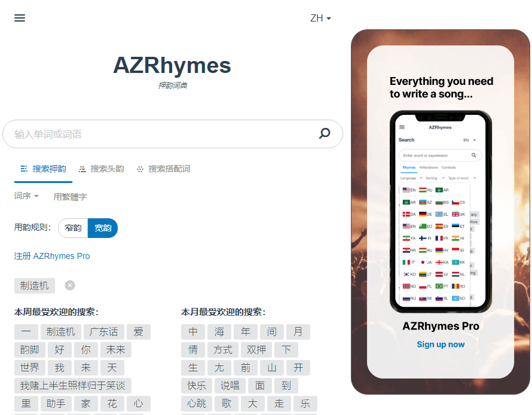Select monthly popular tag 月
This screenshot has width=532, height=415.
[x=298, y=332]
